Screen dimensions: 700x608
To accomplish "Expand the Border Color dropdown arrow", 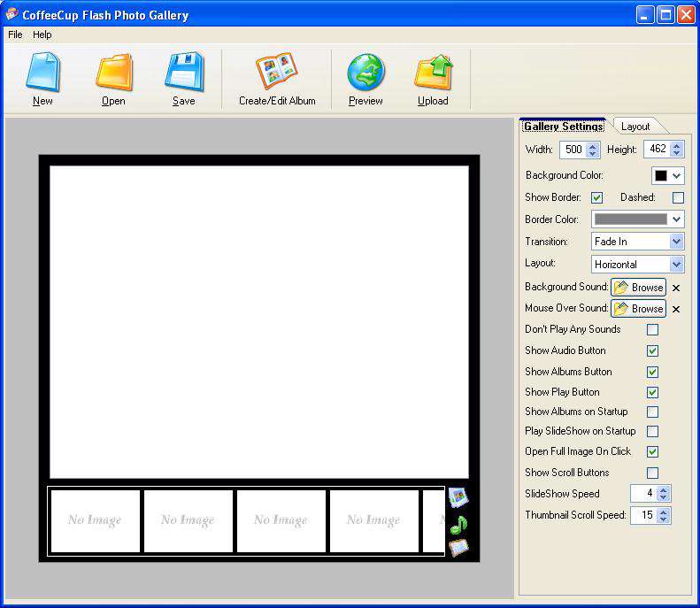I will 676,219.
